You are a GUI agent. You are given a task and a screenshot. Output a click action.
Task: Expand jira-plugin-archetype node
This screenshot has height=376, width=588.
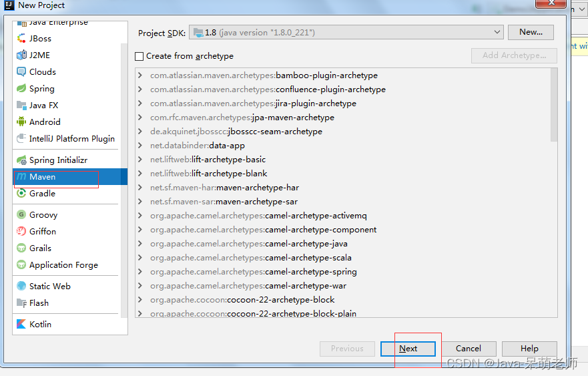[140, 104]
